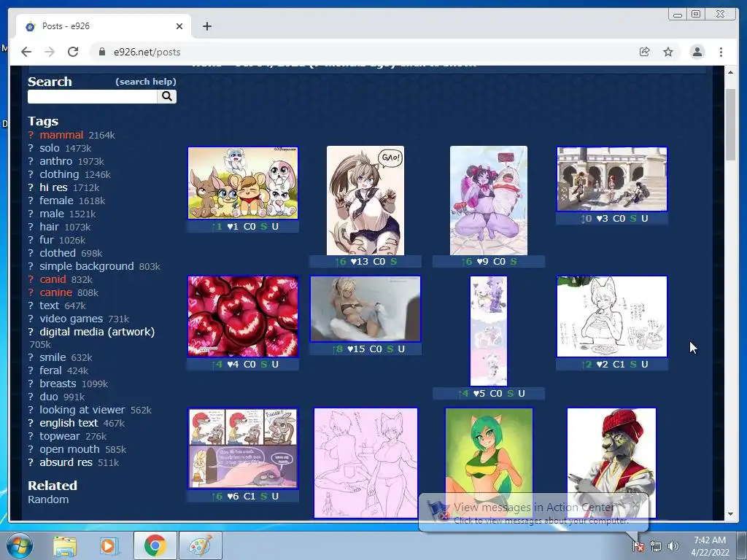Close the Posts - e926 tab
The image size is (747, 560).
pos(179,26)
